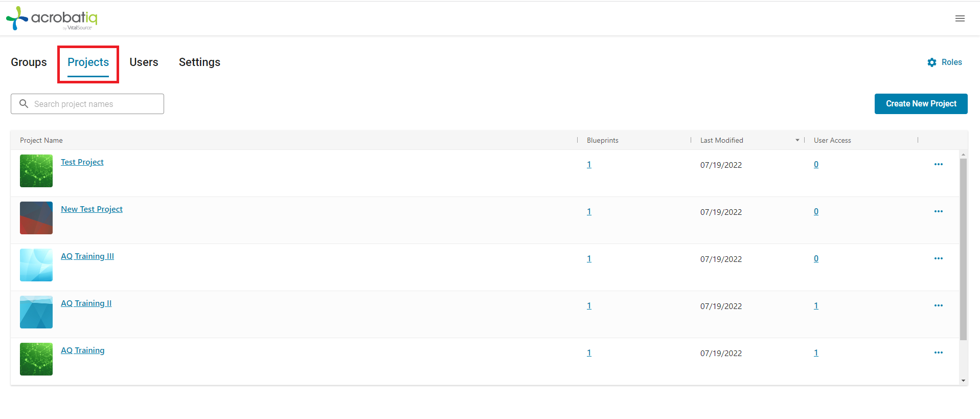Open the Test Project link
The image size is (980, 419).
(82, 162)
